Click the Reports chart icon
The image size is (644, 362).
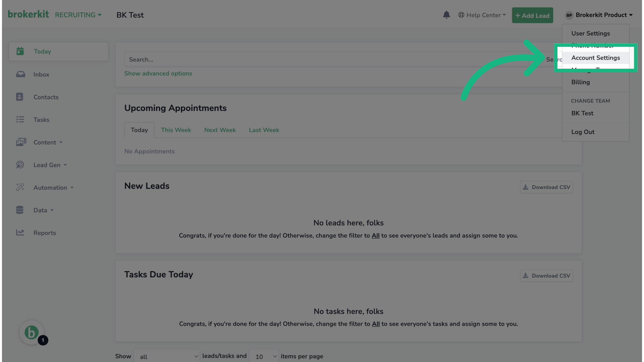pos(20,232)
